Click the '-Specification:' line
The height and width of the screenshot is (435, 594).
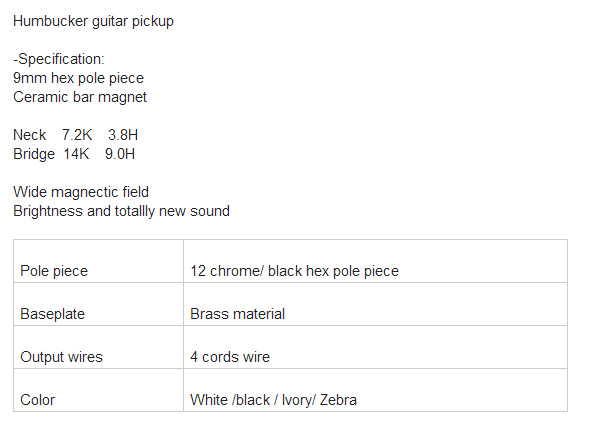59,59
